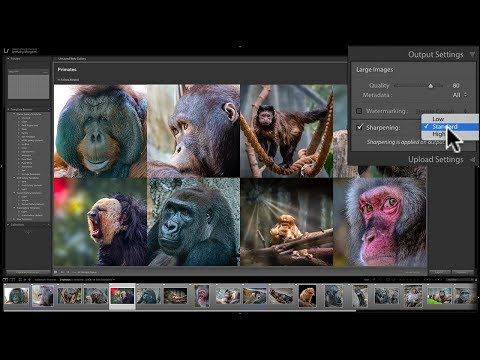Open the Metadata All dropdown
The image size is (480, 360).
460,95
